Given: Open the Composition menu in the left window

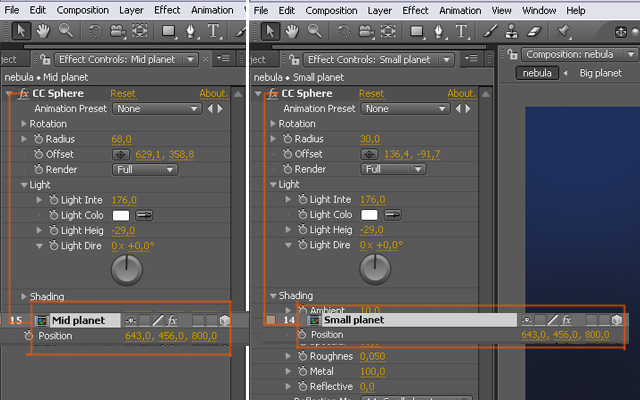Looking at the screenshot, I should 82,10.
